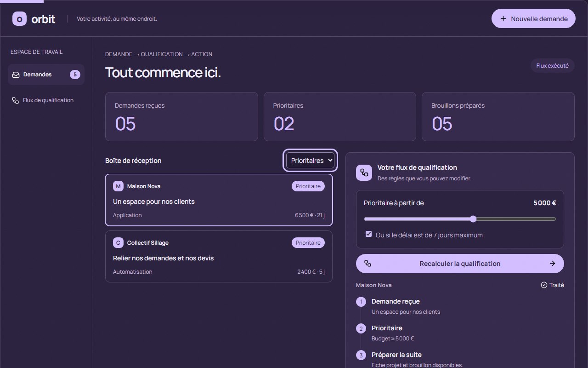Click the 5 count badge on Demandes

(x=75, y=75)
